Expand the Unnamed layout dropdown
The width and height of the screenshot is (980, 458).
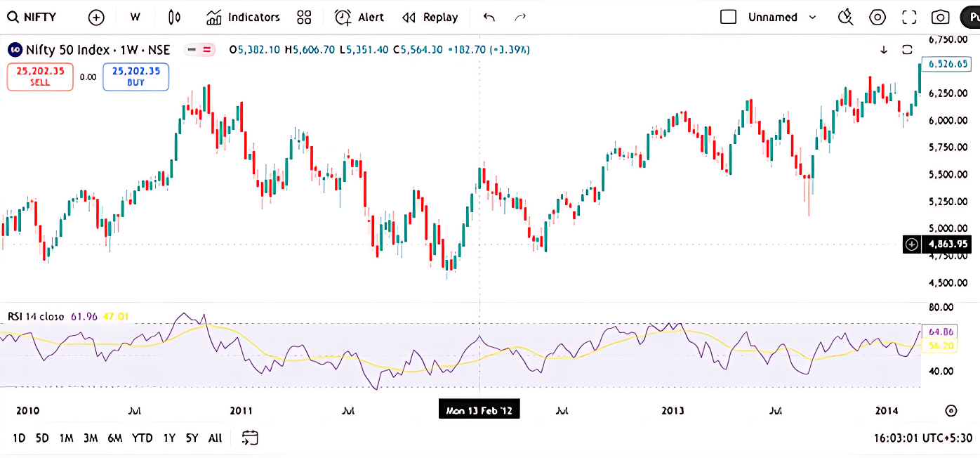click(813, 17)
